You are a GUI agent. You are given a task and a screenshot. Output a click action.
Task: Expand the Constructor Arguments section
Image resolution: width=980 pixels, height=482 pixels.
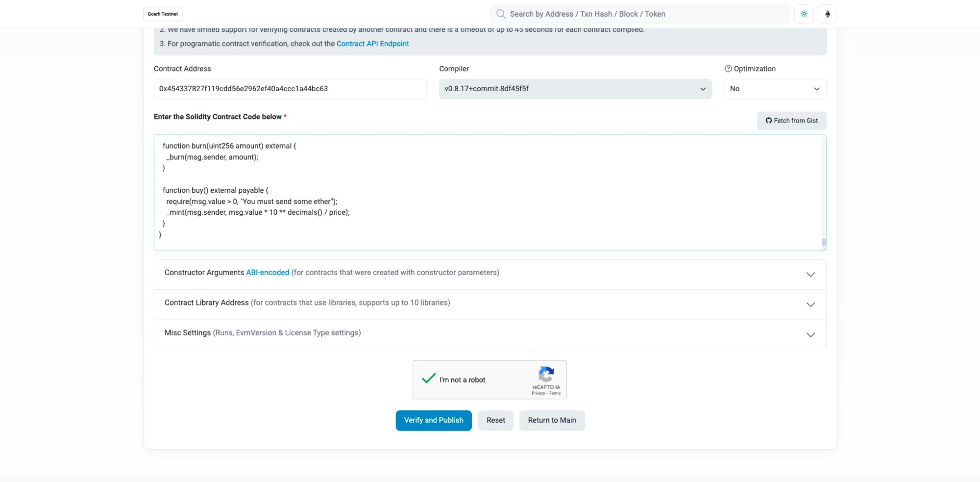coord(810,275)
